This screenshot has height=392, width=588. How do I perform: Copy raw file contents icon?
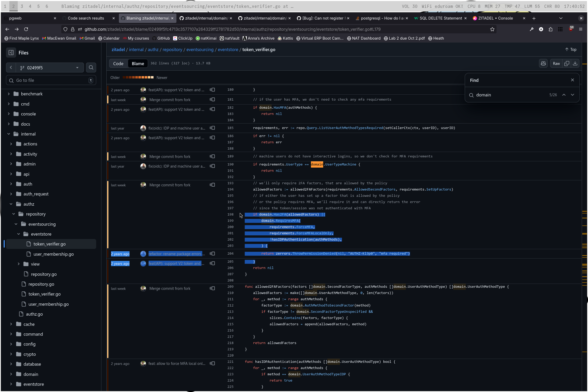point(567,64)
